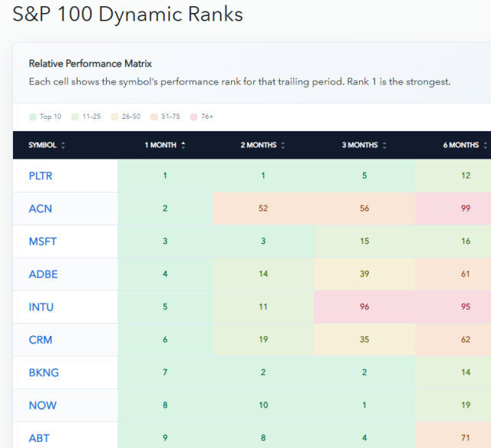Open the PLTR symbol link
The width and height of the screenshot is (491, 448).
click(41, 176)
